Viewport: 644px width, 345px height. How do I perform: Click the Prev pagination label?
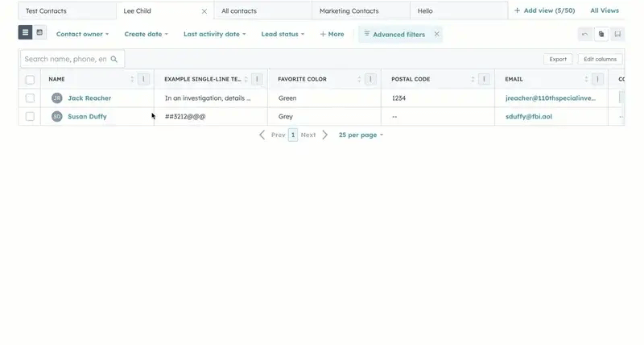click(278, 135)
